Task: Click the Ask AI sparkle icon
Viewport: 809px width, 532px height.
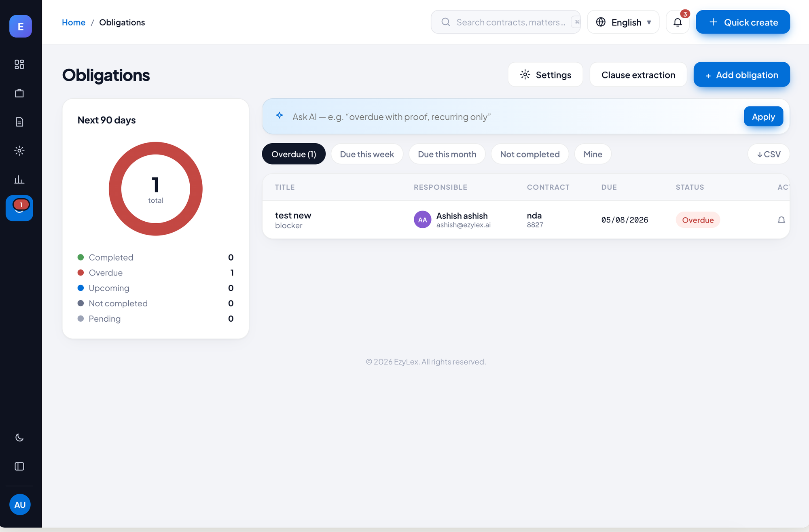Action: point(280,116)
